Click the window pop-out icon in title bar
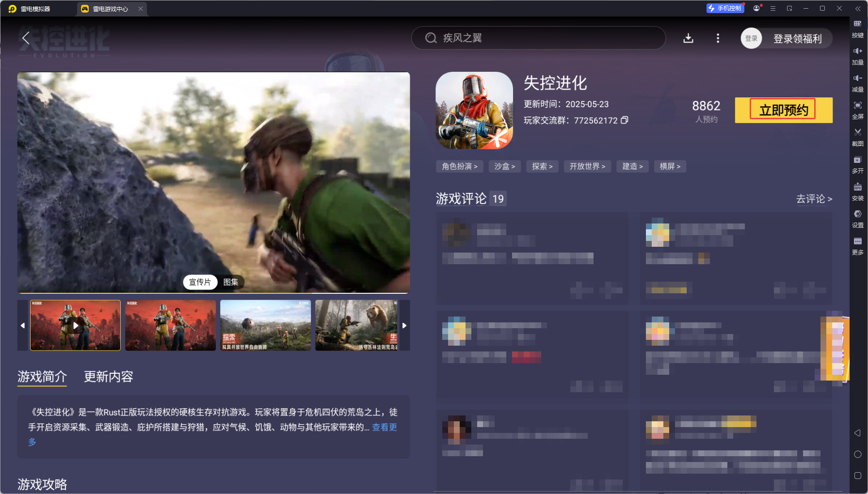 click(789, 8)
